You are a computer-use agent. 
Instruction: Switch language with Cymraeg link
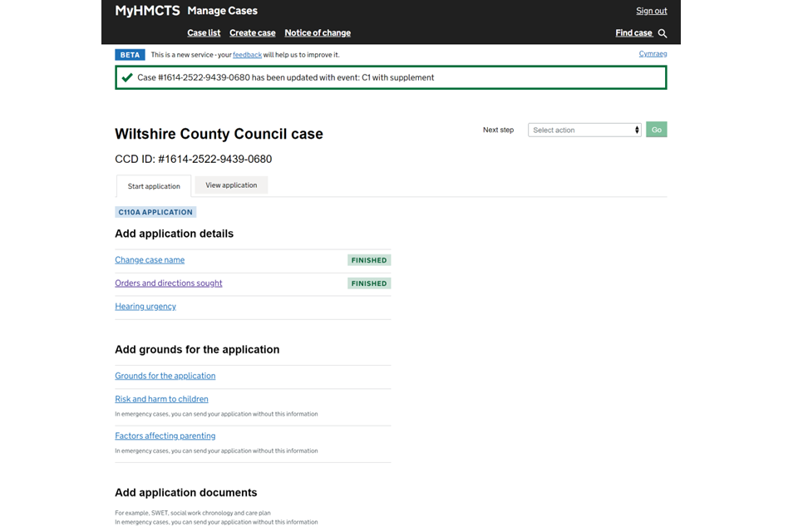click(x=653, y=54)
